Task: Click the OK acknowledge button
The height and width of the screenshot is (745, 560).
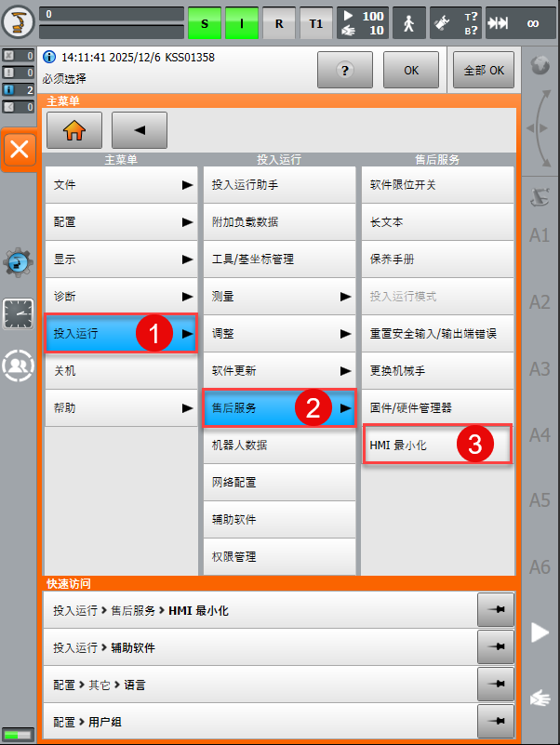Action: (412, 70)
